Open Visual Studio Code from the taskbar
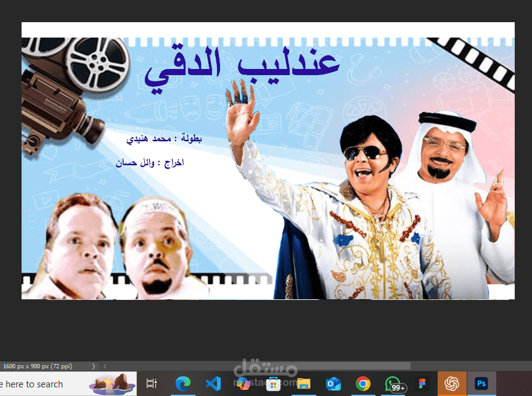The image size is (532, 396). click(213, 384)
